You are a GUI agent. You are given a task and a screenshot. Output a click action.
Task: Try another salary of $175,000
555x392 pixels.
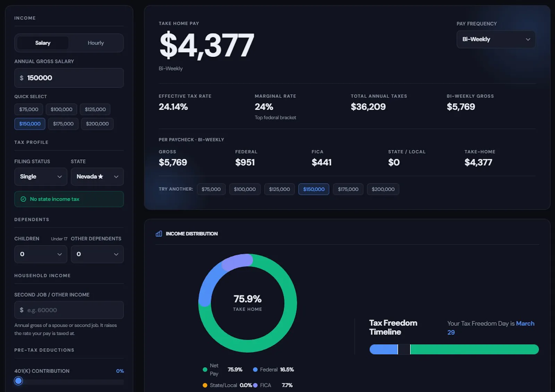pyautogui.click(x=348, y=189)
